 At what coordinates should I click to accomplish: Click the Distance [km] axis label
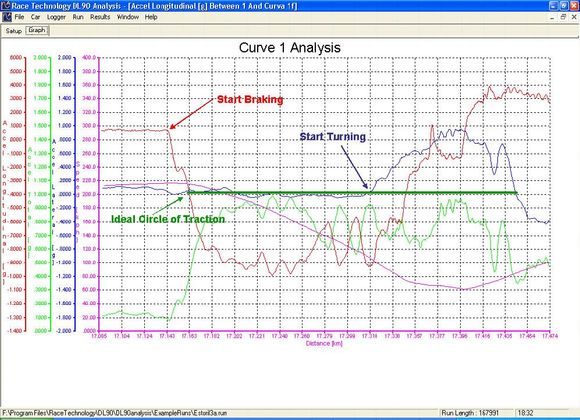coord(324,343)
